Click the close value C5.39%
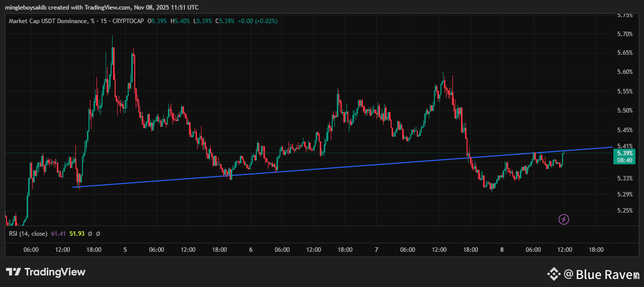This screenshot has width=644, height=287. (225, 21)
